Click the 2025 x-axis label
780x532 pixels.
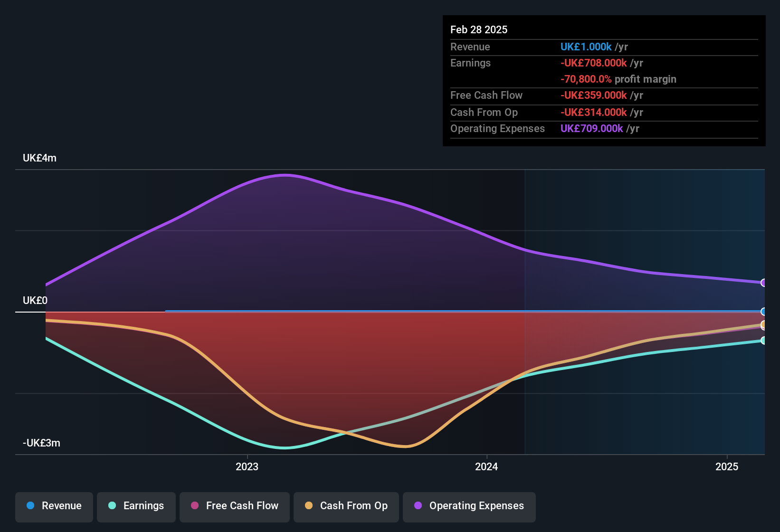click(727, 466)
